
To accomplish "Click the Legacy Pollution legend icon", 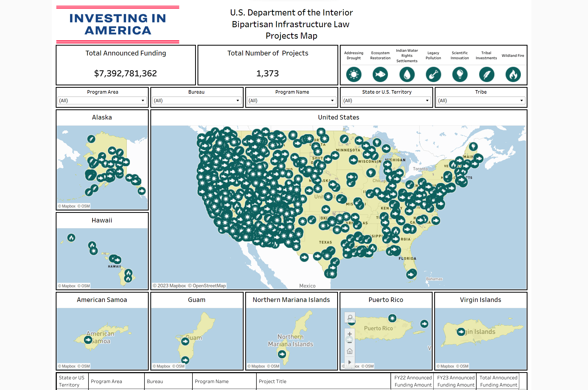I will pos(433,74).
